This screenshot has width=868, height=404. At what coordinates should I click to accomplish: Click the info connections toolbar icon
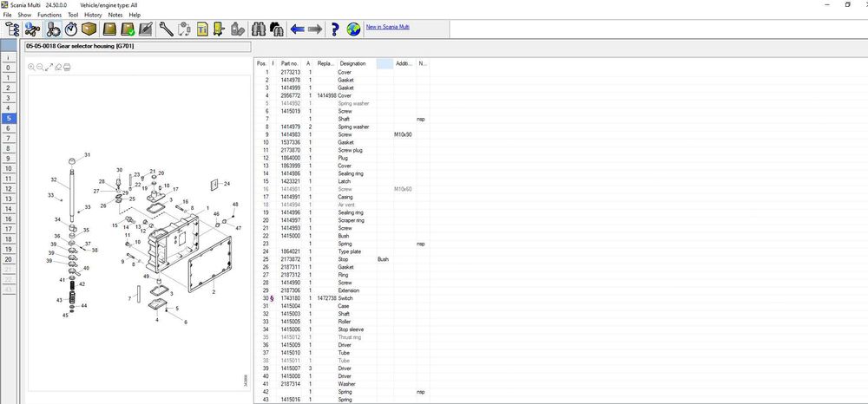coord(33,29)
